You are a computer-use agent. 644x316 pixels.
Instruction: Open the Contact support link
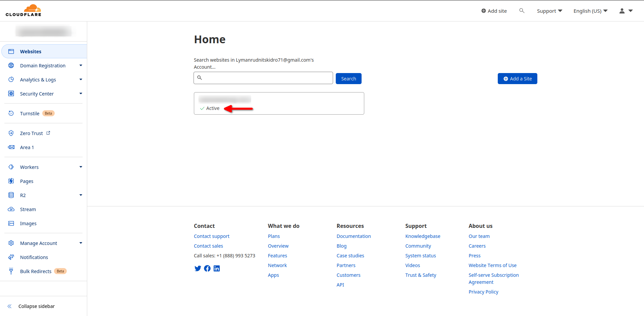[x=212, y=236]
